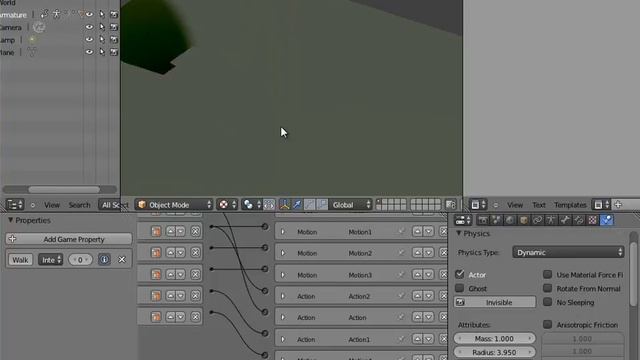Open the Walk property type dropdown
This screenshot has width=640, height=360.
click(x=51, y=260)
